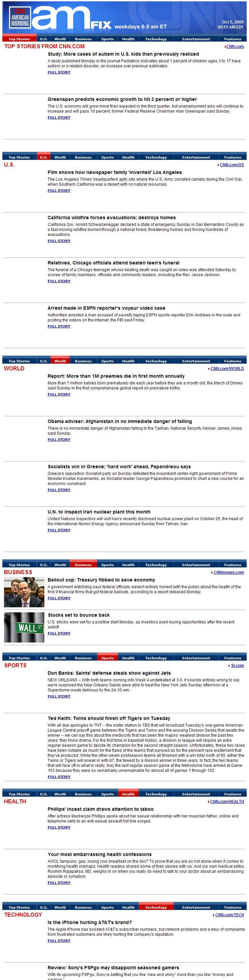Select the highlighted Sports tab above the SPORTS section
This screenshot has width=249, height=980.
(x=107, y=658)
